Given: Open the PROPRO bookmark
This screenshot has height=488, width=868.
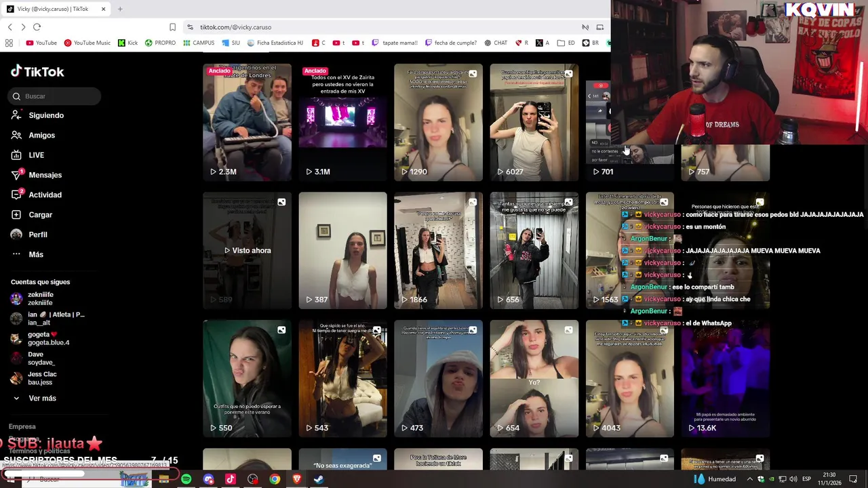Looking at the screenshot, I should point(160,43).
